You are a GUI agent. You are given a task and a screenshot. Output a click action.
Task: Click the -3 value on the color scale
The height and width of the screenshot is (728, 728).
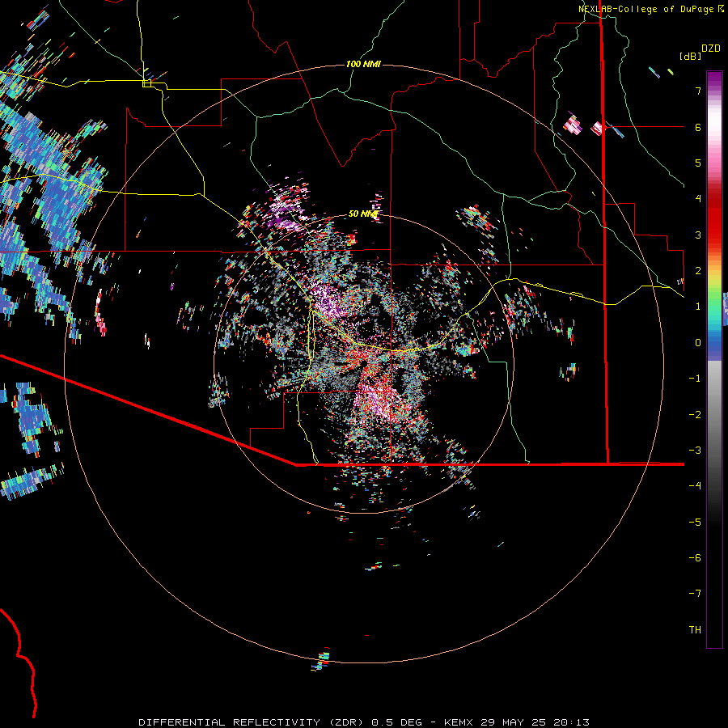[x=695, y=451]
